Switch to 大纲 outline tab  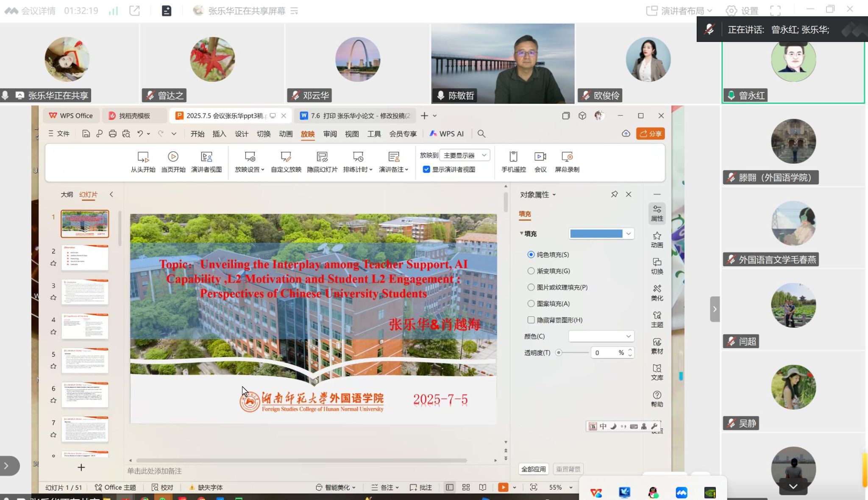click(67, 195)
